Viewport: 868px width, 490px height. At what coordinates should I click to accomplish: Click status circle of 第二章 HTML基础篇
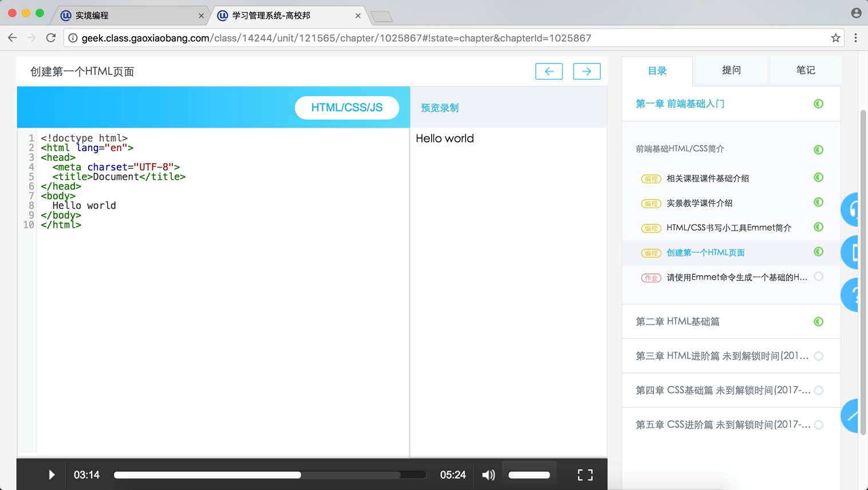coord(819,322)
